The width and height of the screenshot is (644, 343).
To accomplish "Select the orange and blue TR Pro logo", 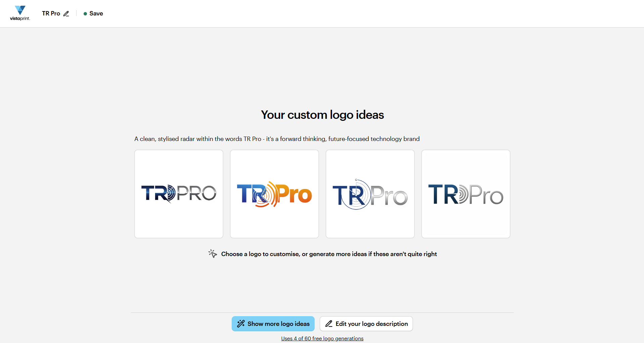I will tap(274, 194).
